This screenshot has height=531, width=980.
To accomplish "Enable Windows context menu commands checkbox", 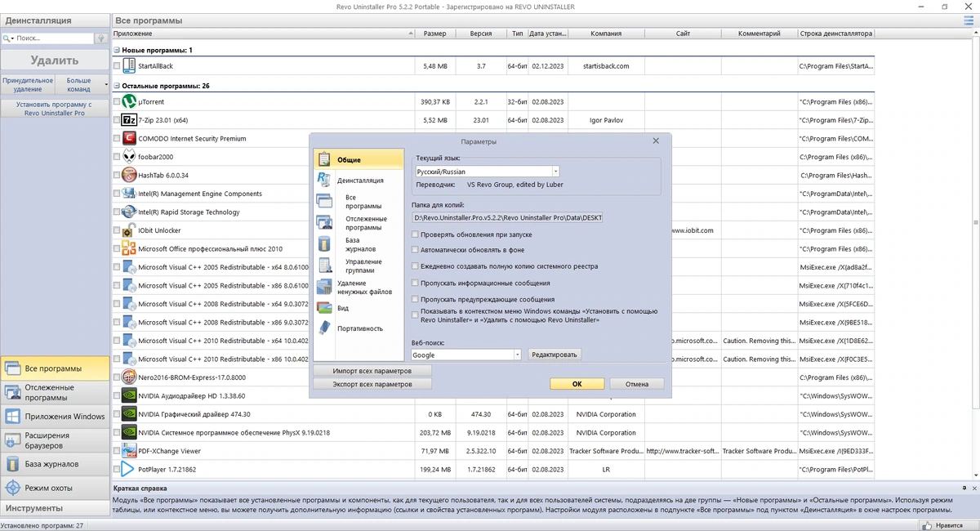I will (x=415, y=315).
